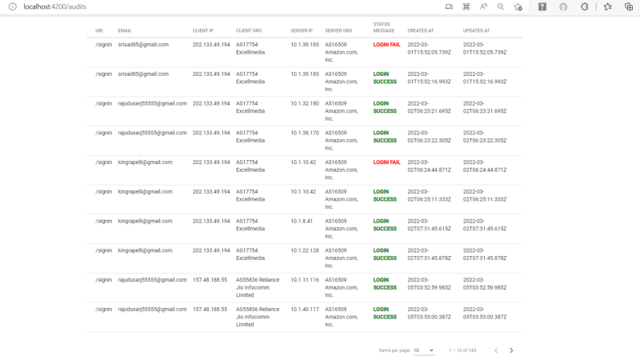Click server IP 10.1.32.180
This screenshot has height=364, width=640.
point(305,103)
